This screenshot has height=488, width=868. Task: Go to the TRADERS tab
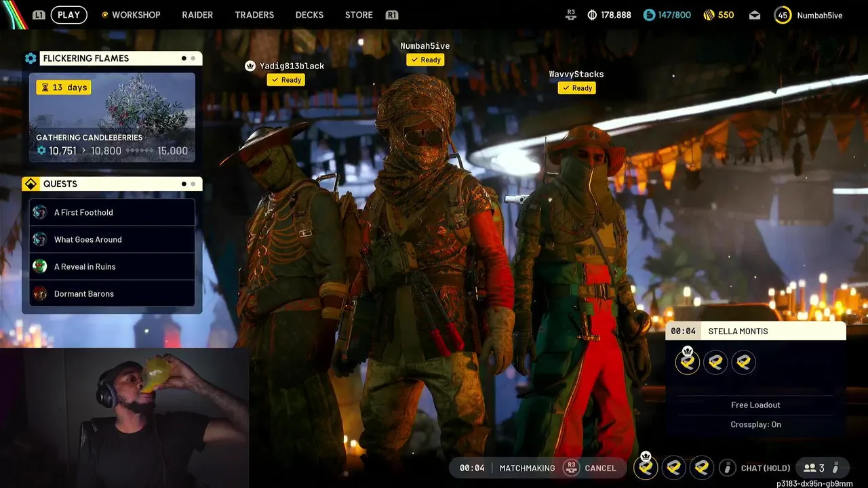coord(254,15)
